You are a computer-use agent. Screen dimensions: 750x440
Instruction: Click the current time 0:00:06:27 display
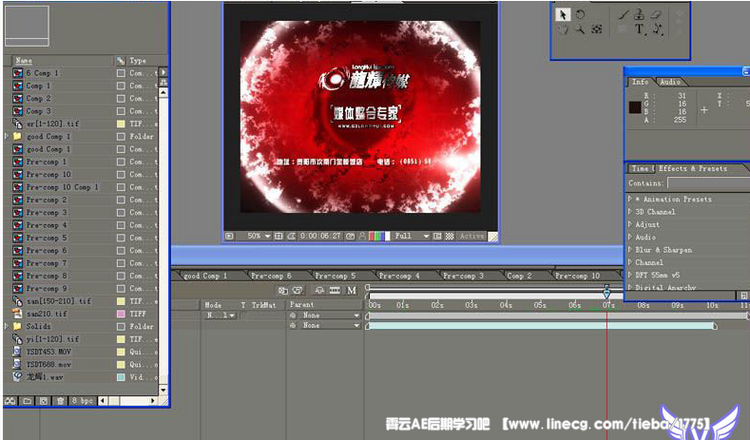[x=320, y=236]
